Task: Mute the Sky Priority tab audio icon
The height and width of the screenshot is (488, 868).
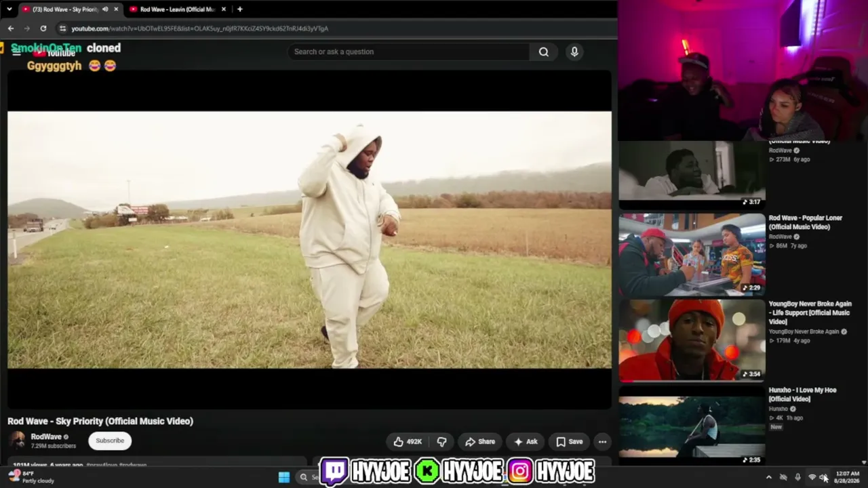Action: pyautogui.click(x=105, y=9)
